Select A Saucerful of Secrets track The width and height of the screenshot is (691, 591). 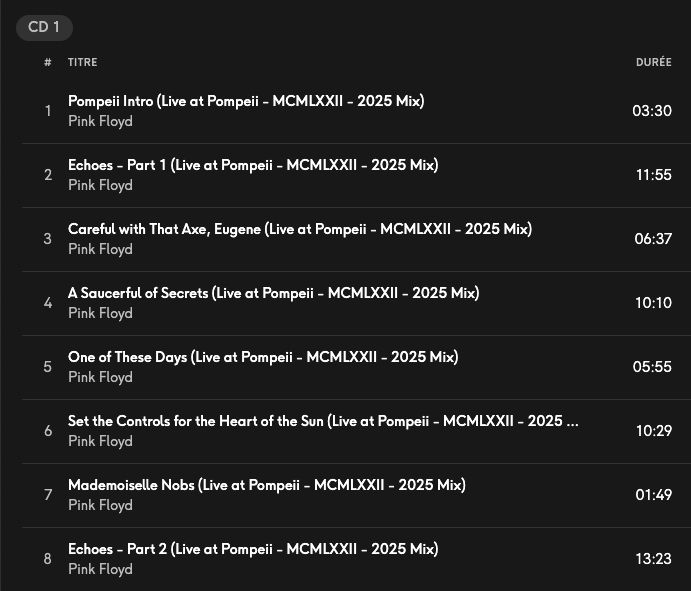tap(273, 293)
